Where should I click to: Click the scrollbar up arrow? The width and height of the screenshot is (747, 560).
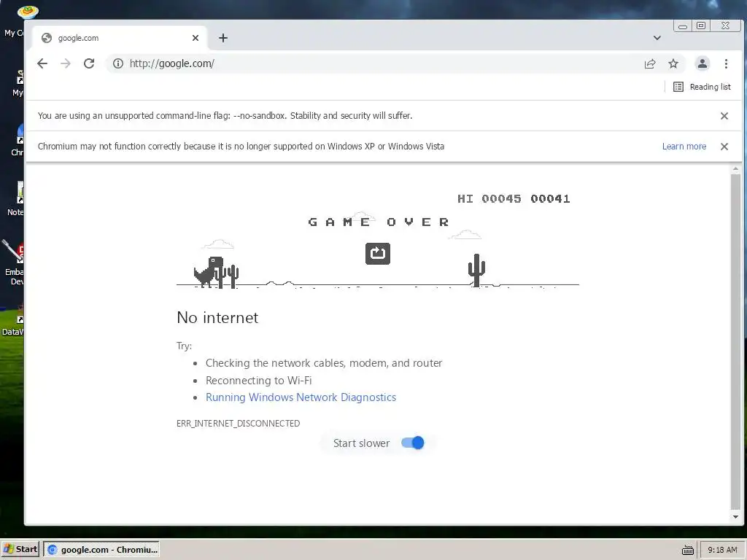click(x=735, y=169)
